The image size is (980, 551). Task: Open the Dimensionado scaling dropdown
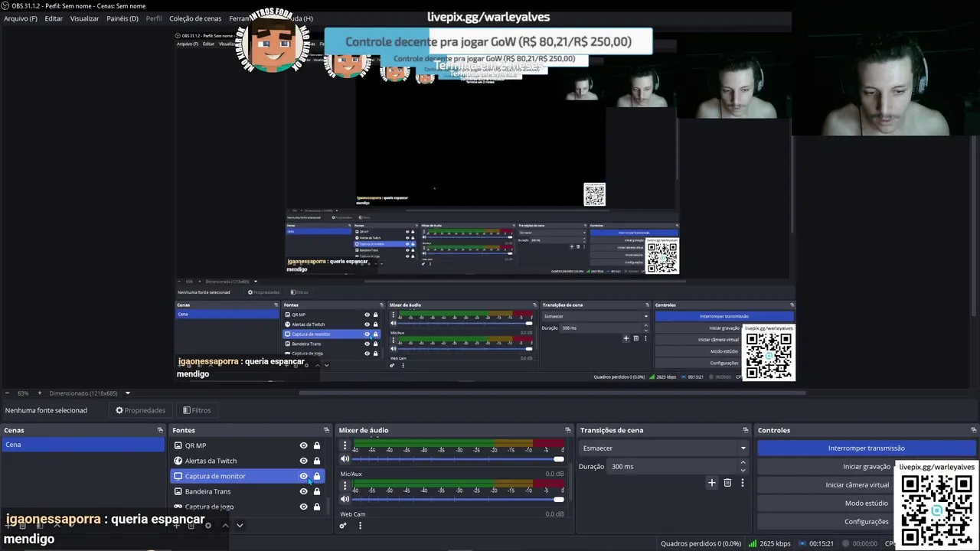90,393
